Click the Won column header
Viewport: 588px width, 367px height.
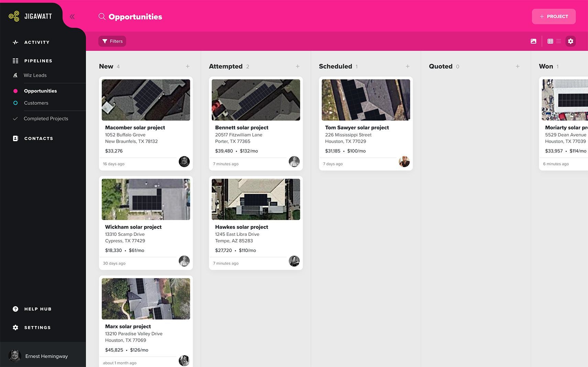546,66
